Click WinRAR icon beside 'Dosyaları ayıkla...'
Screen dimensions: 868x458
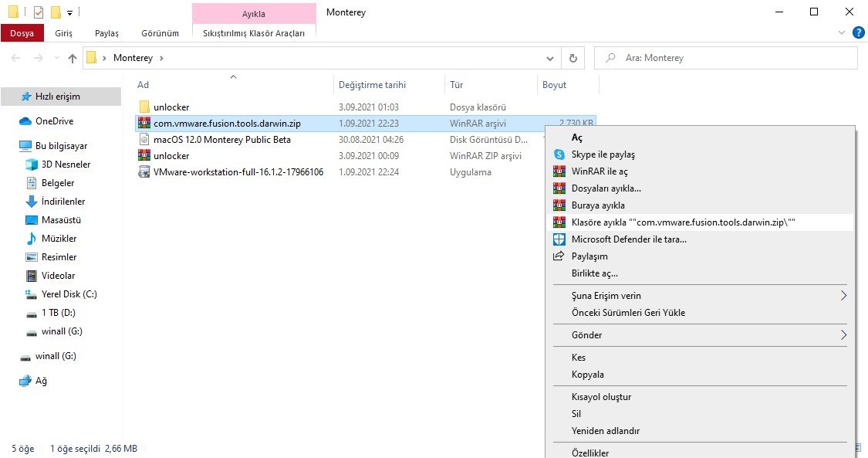[559, 188]
